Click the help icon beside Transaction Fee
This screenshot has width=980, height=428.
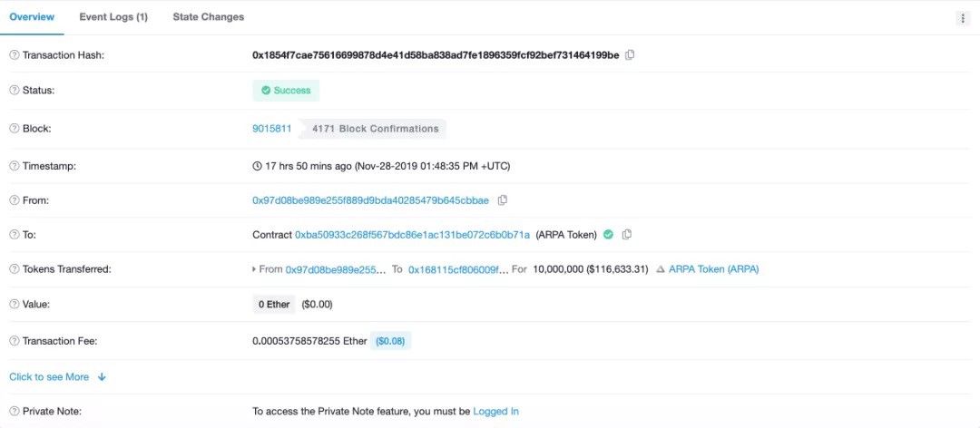(x=14, y=341)
